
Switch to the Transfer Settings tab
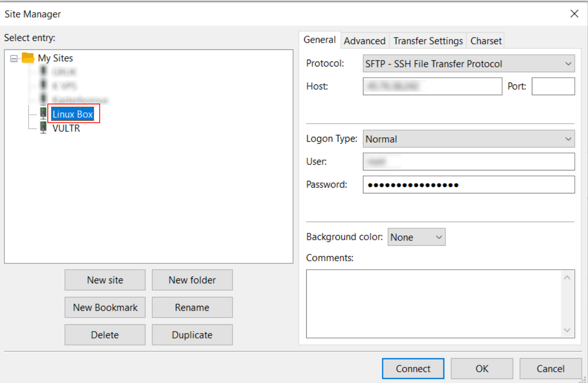(x=427, y=41)
